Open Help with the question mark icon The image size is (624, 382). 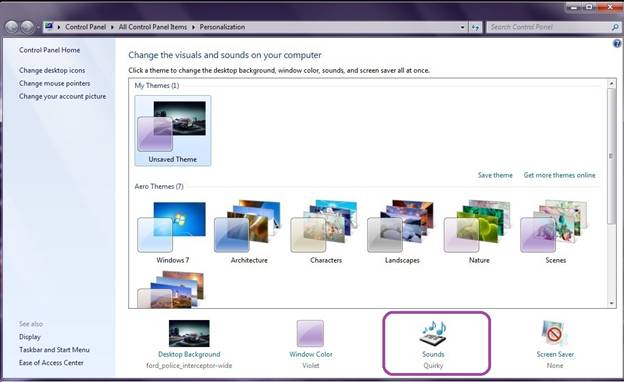[x=617, y=44]
